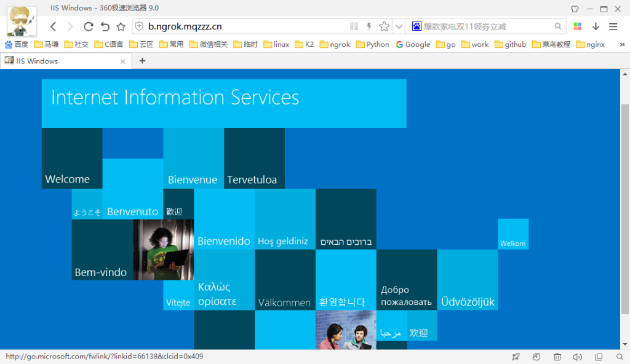Image resolution: width=630 pixels, height=364 pixels.
Task: Open the 云区 bookmark folder
Action: click(142, 44)
